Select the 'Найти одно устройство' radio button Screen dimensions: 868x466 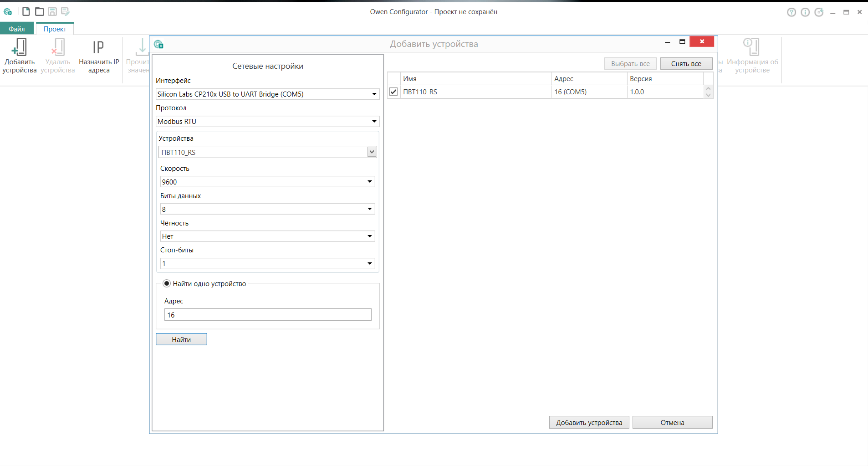point(167,283)
